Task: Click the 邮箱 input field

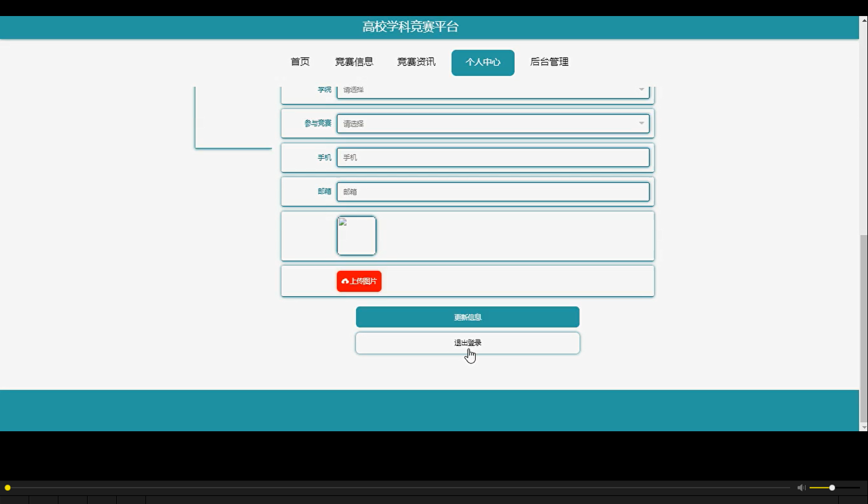Action: click(492, 191)
